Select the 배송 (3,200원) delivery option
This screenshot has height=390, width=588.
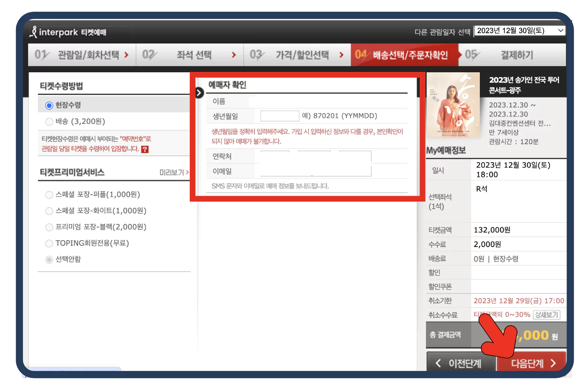click(x=49, y=122)
